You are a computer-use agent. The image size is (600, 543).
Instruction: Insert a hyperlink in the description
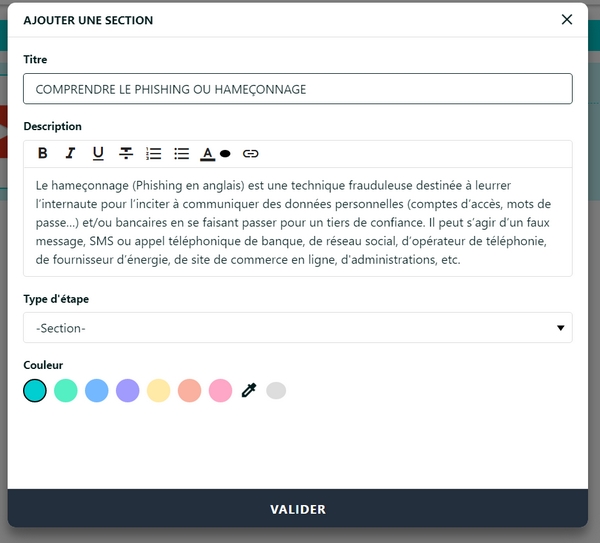(251, 153)
